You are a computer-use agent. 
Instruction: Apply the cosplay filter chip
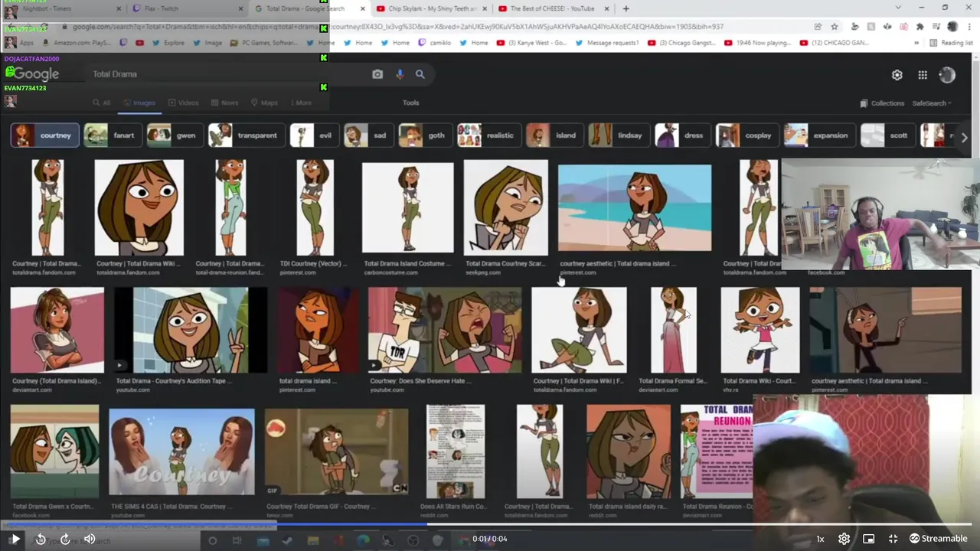(746, 135)
